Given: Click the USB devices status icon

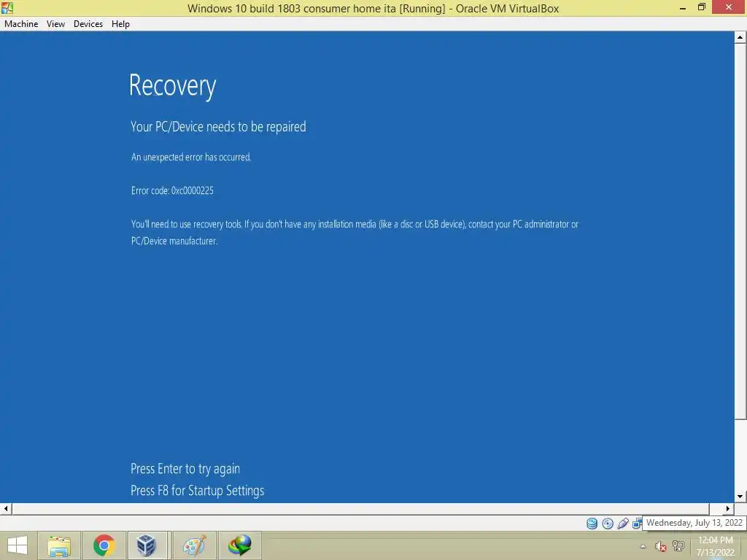Looking at the screenshot, I should tap(623, 524).
